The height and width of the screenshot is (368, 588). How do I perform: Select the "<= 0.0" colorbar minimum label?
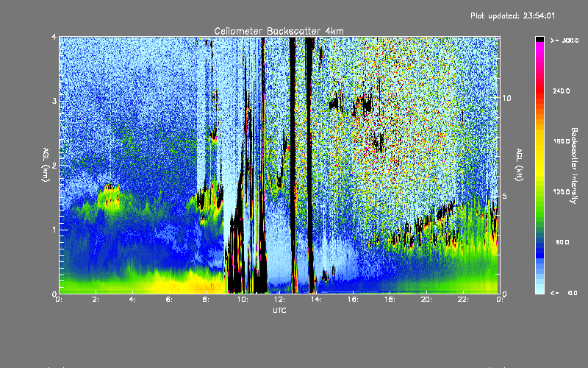pos(564,293)
